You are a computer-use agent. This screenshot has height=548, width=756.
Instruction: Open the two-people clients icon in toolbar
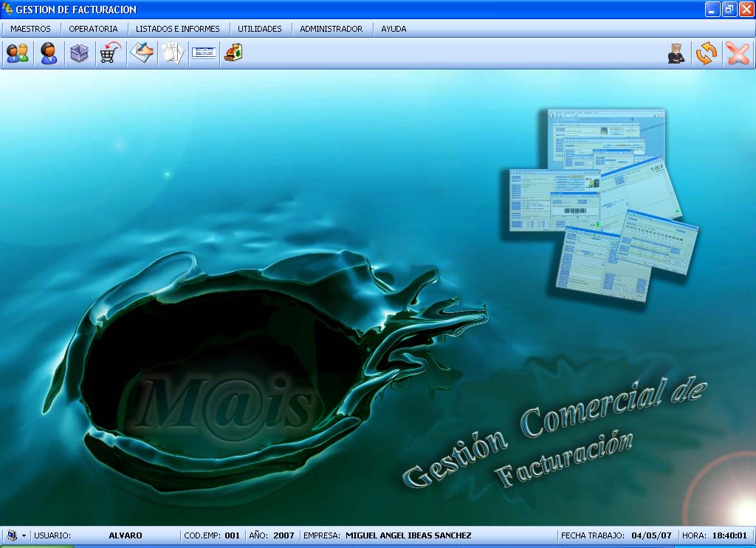[18, 54]
